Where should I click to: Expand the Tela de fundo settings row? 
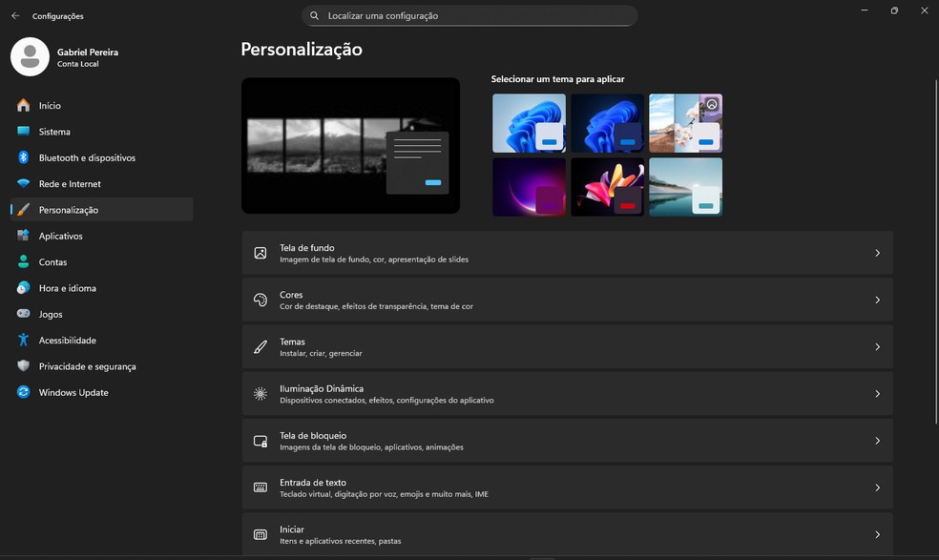[x=876, y=252]
